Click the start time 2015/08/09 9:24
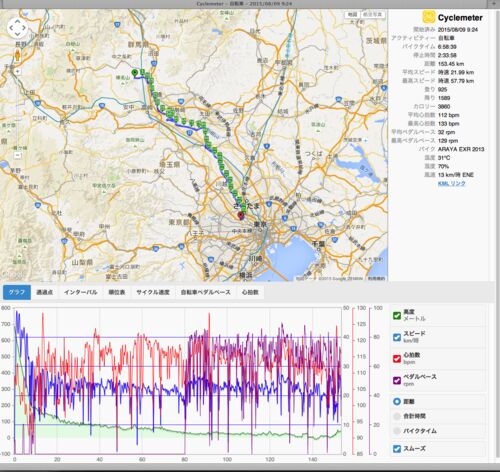This screenshot has width=500, height=472. tap(458, 30)
